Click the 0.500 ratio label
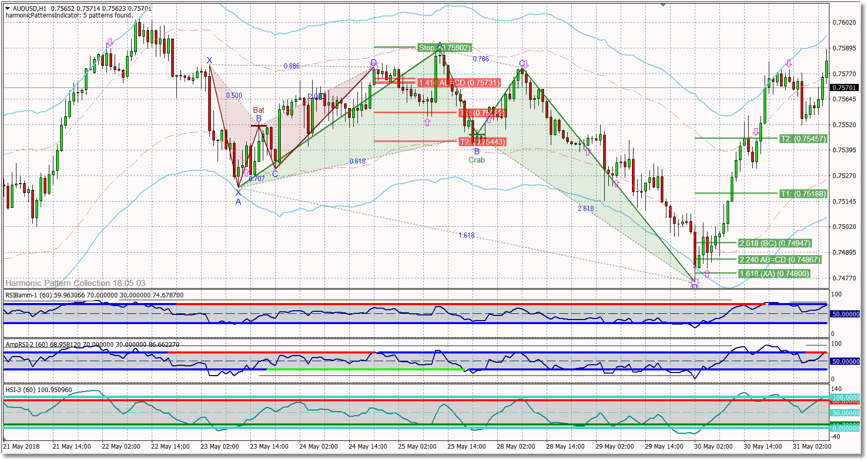Screen dimensions: 868x461 (x=234, y=95)
